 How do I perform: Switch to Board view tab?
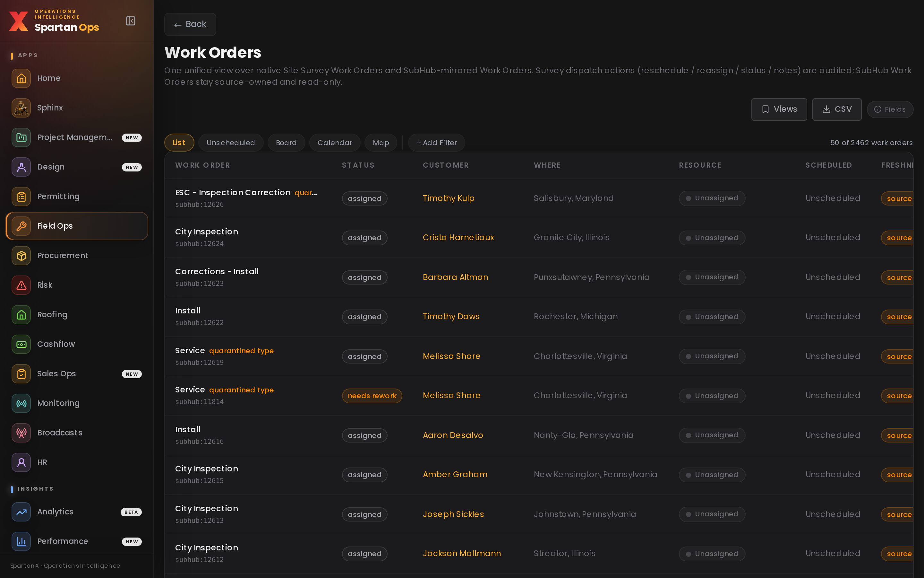click(286, 143)
